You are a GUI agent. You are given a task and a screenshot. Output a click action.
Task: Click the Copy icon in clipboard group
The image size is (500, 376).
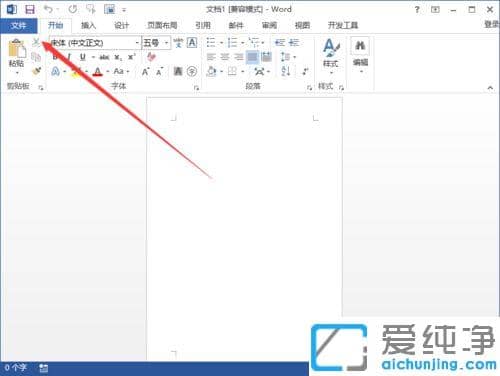pyautogui.click(x=36, y=57)
